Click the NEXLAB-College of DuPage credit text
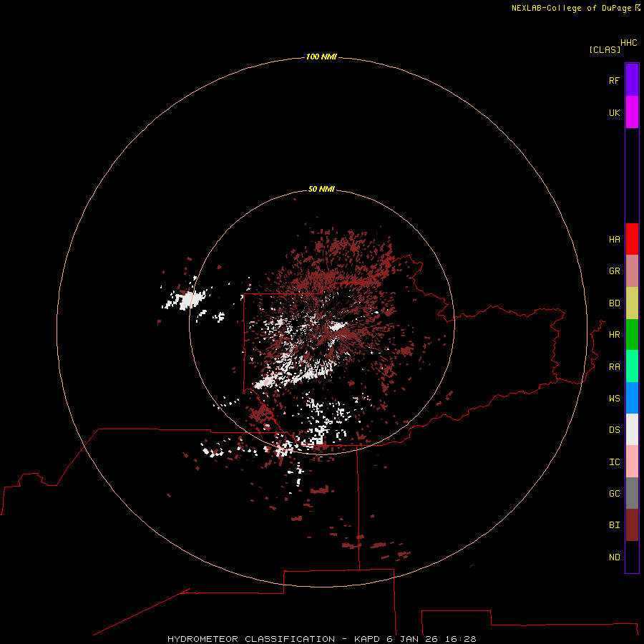The image size is (644, 644). click(x=571, y=8)
